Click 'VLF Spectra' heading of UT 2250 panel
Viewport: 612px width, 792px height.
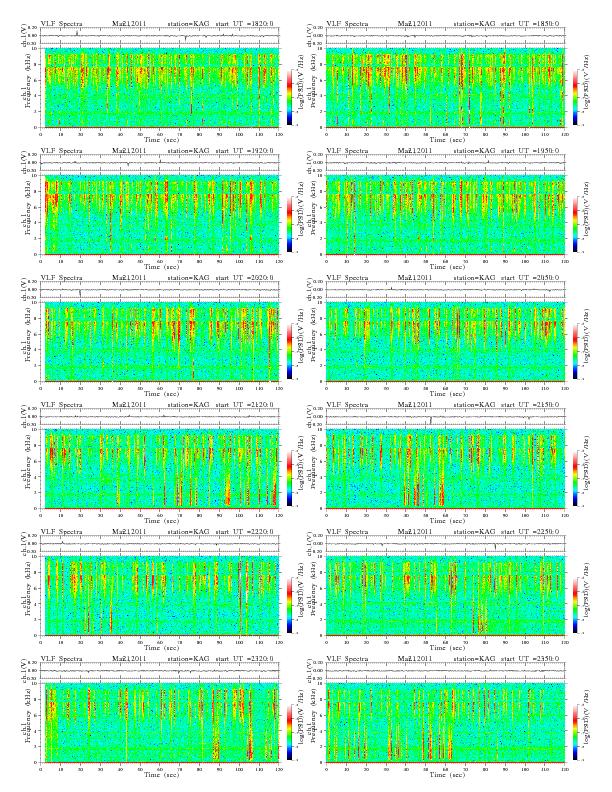tap(347, 532)
